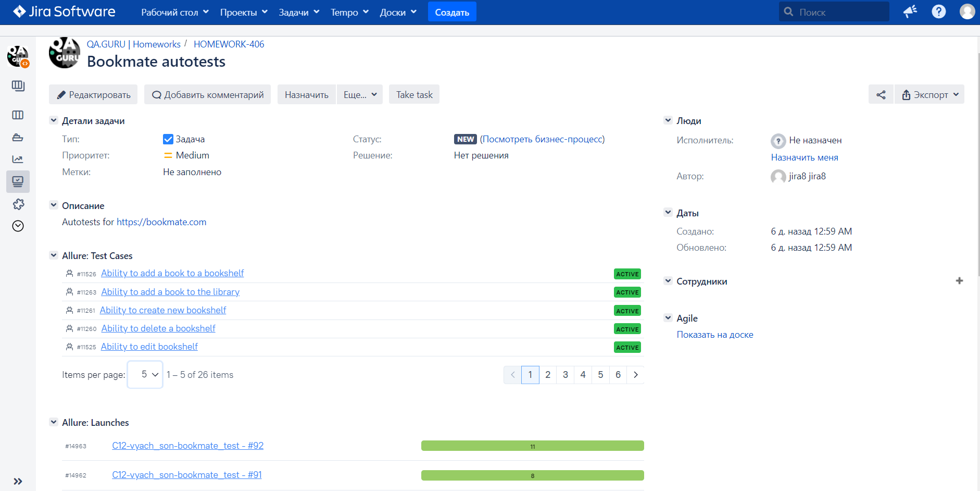Open the help question mark icon

(x=939, y=11)
